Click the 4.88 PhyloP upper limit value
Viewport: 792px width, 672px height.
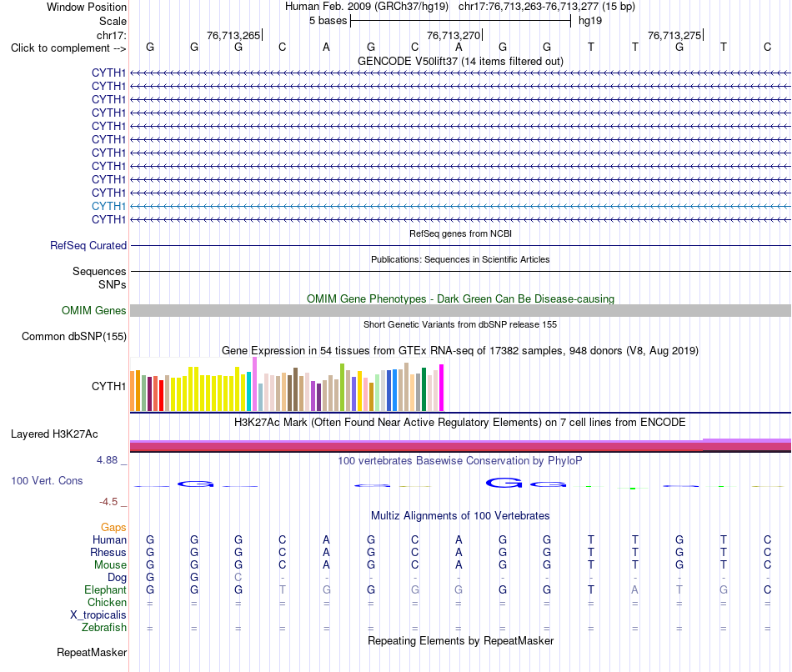[107, 460]
